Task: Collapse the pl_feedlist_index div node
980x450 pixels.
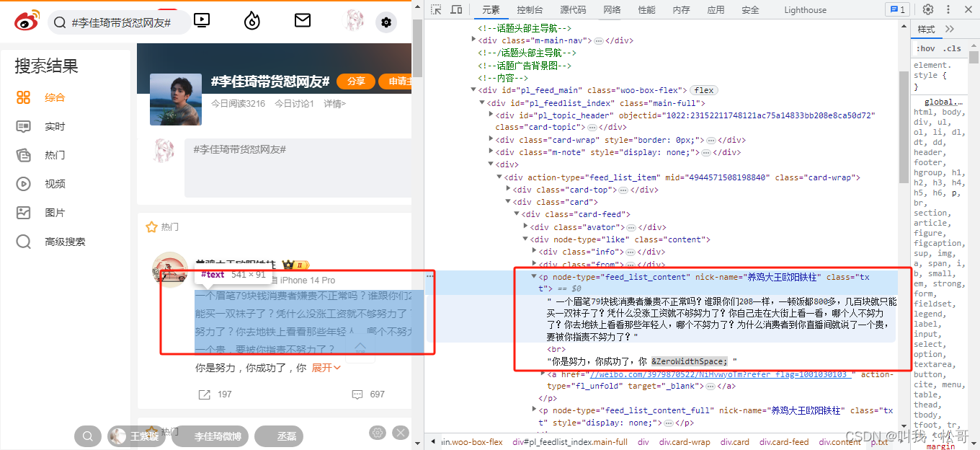Action: pyautogui.click(x=483, y=103)
